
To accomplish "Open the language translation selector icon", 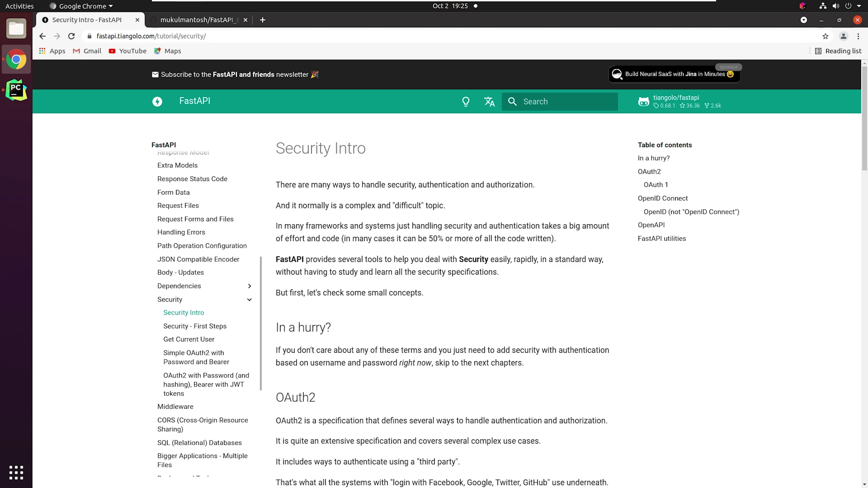I will 489,101.
